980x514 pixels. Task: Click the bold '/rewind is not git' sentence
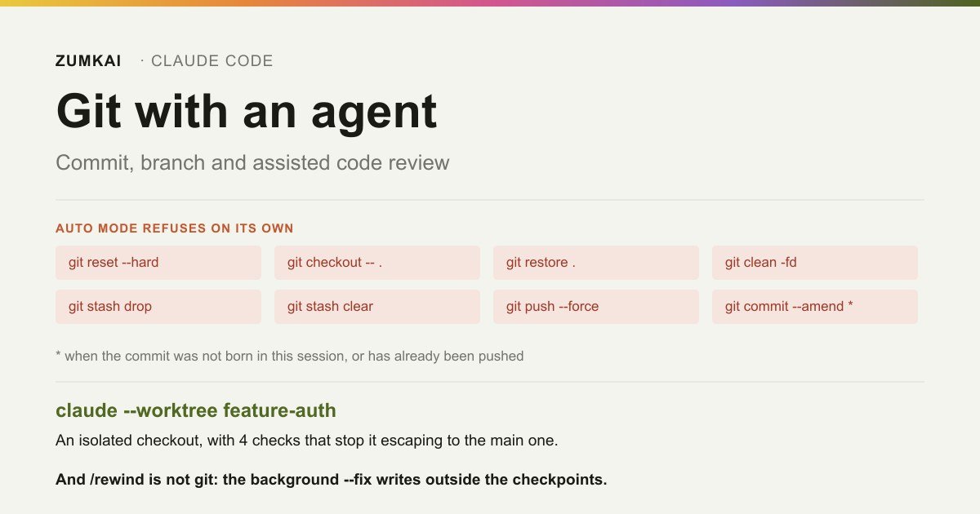[x=332, y=480]
